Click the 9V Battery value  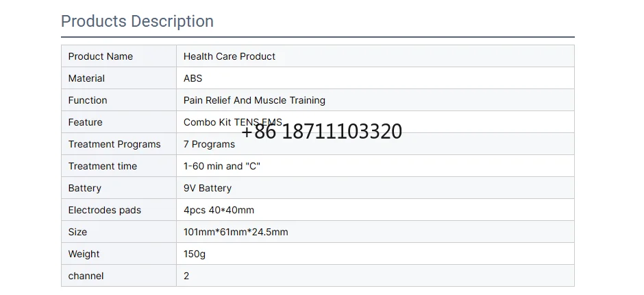208,188
